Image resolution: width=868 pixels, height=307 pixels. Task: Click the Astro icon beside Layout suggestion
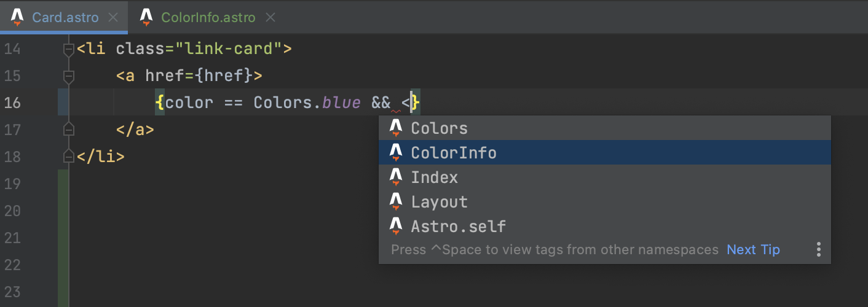point(396,202)
